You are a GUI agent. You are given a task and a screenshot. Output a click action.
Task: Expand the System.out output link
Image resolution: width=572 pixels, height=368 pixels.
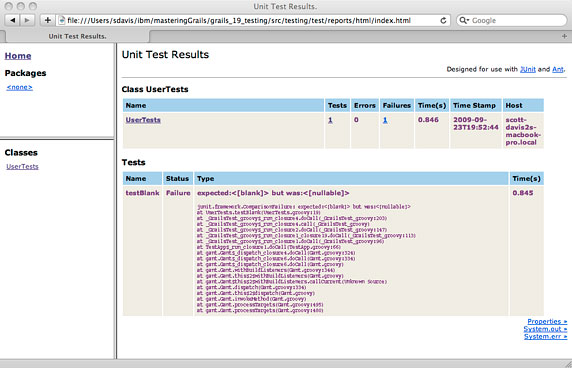(545, 329)
